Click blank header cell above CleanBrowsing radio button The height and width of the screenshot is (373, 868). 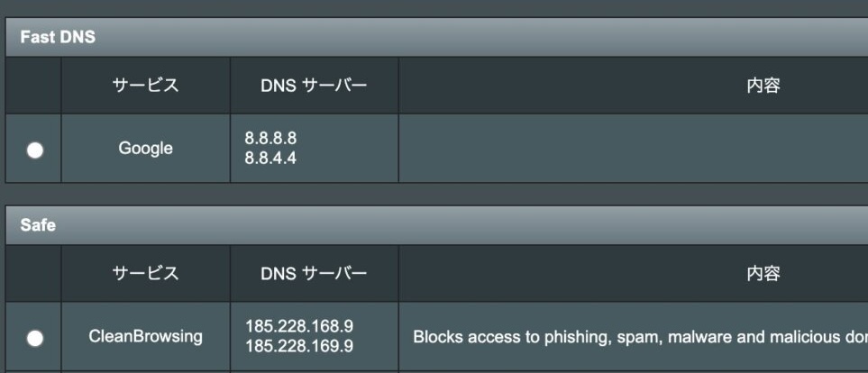[33, 273]
